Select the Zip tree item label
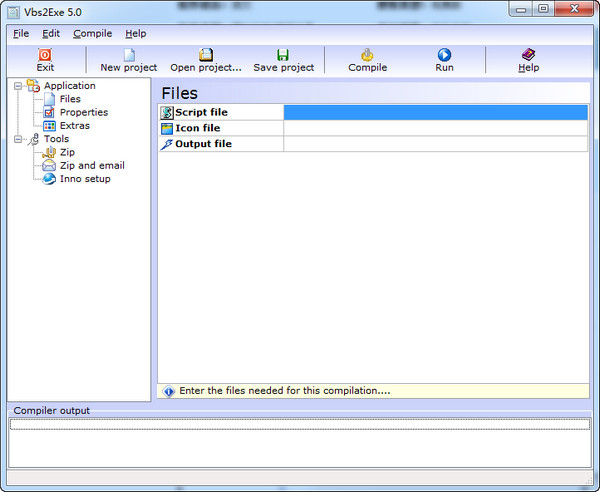Viewport: 600px width, 492px height. (67, 152)
